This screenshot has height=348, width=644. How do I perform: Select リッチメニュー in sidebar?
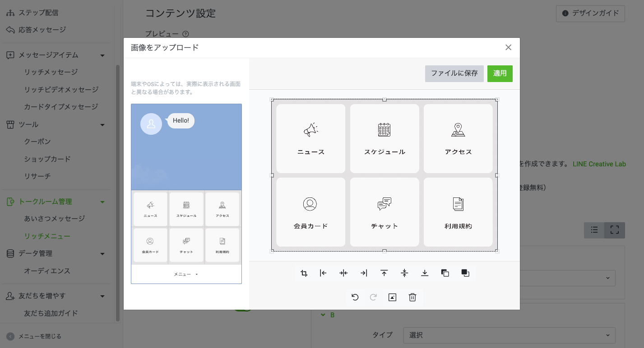coord(47,236)
